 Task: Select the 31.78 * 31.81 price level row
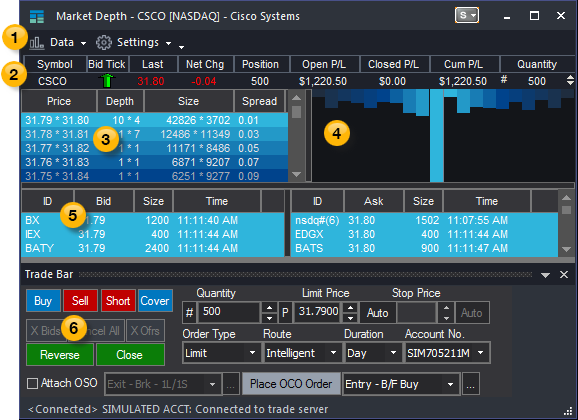click(154, 134)
